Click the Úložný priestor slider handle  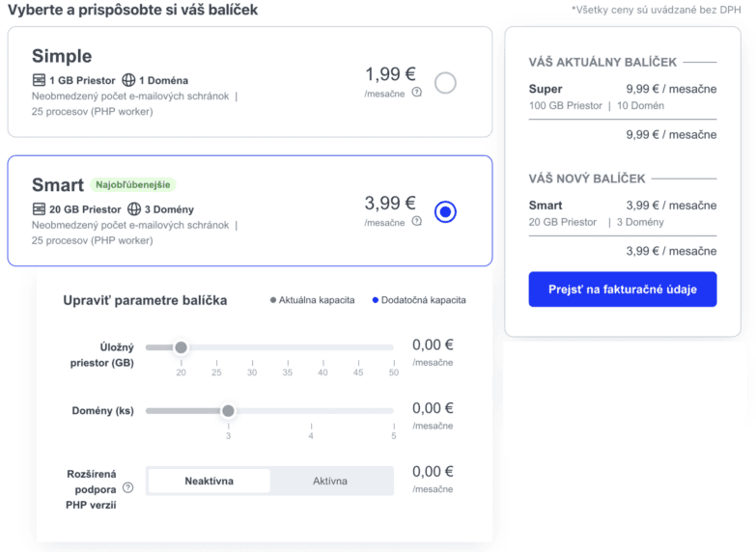click(181, 347)
